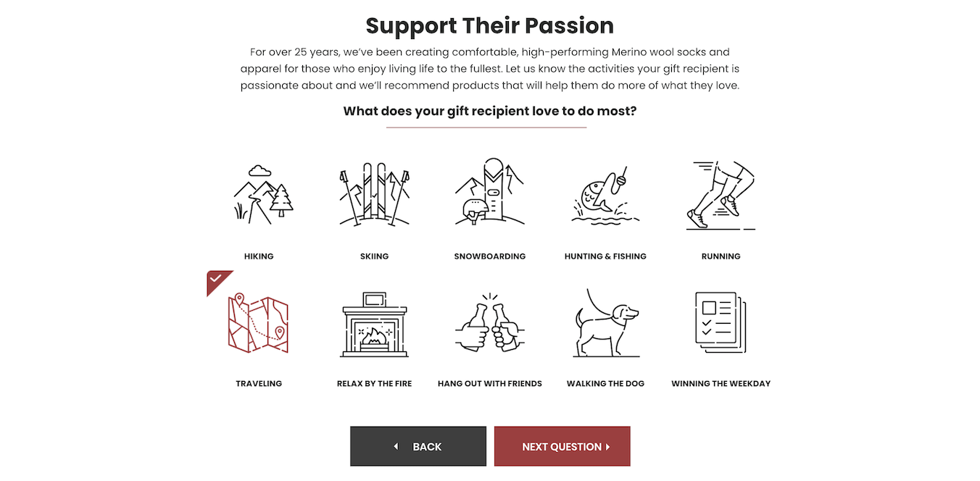
Task: Select the Hiking mountain icon
Action: click(259, 194)
